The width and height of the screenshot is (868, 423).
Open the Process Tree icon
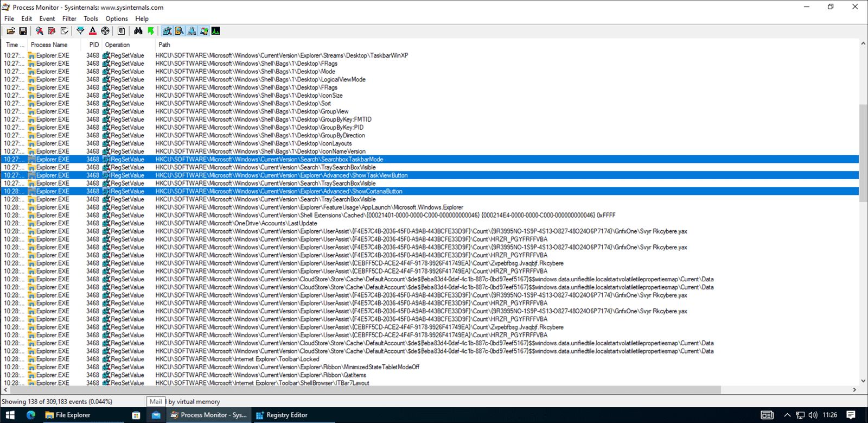(122, 31)
